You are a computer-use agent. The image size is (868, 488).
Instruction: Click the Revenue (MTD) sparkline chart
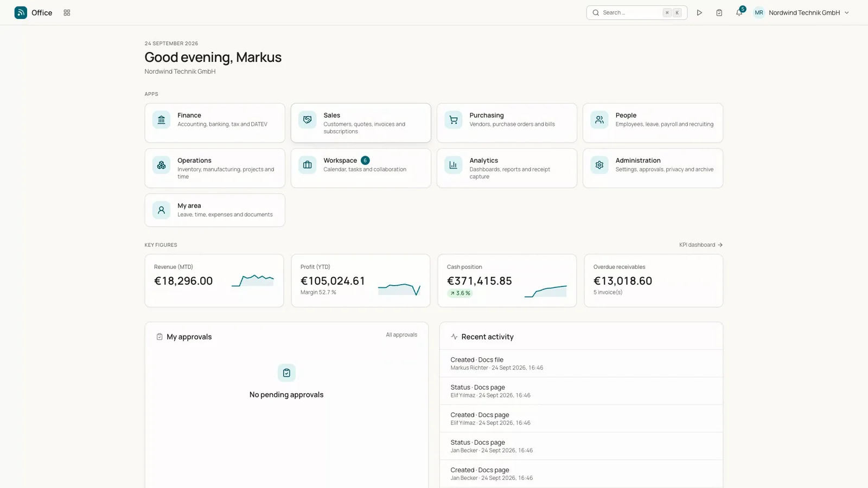tap(253, 280)
